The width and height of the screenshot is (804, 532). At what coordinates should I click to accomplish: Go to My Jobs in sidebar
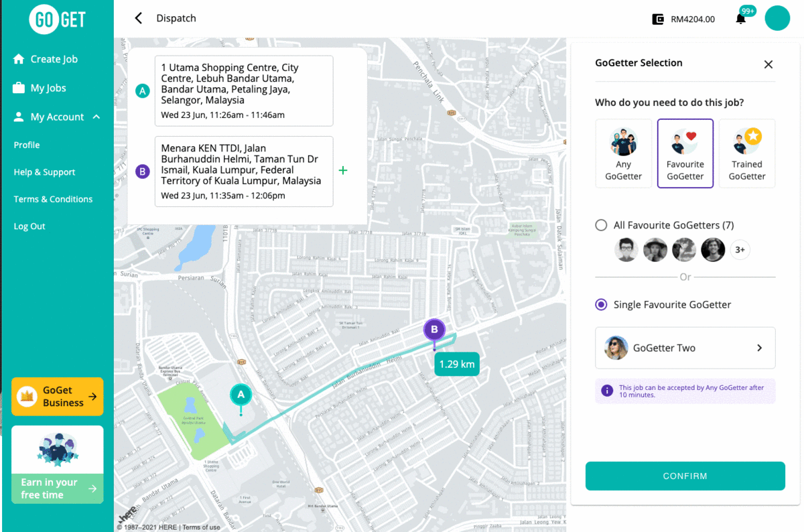(48, 88)
